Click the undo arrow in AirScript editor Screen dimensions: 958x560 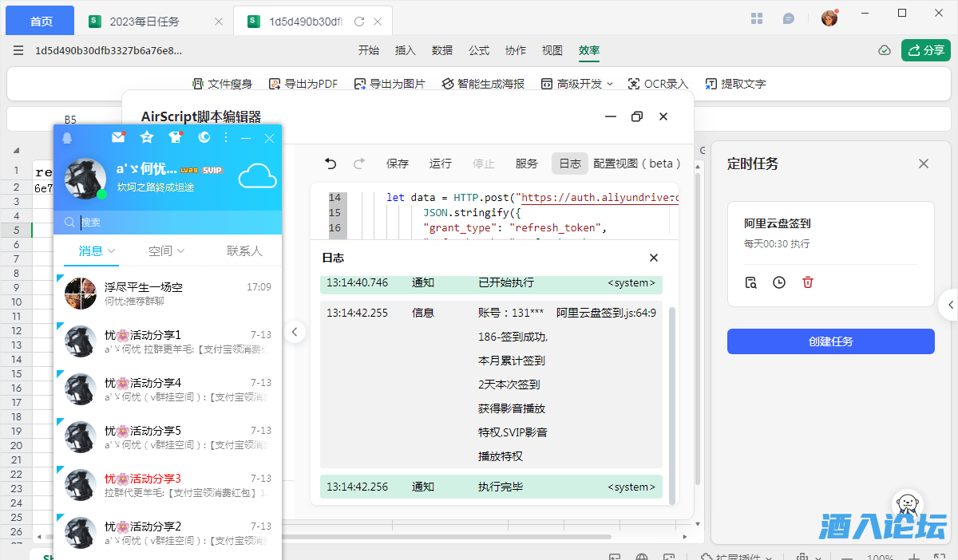[x=331, y=164]
